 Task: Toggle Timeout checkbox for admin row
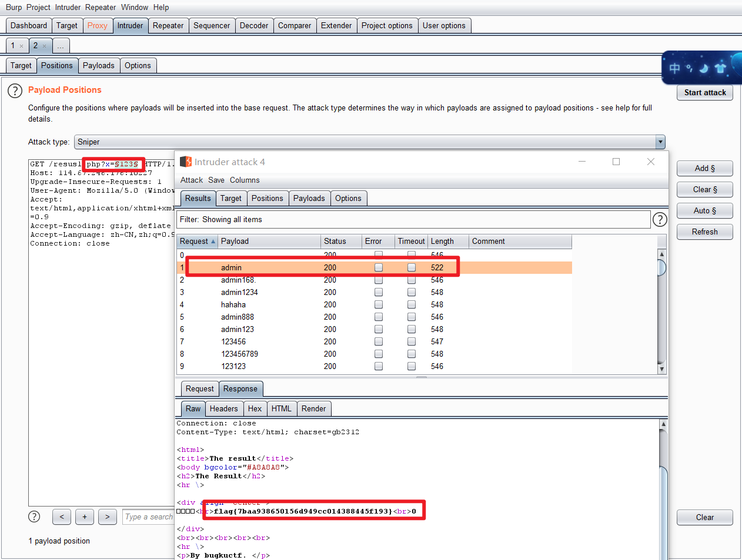point(412,267)
